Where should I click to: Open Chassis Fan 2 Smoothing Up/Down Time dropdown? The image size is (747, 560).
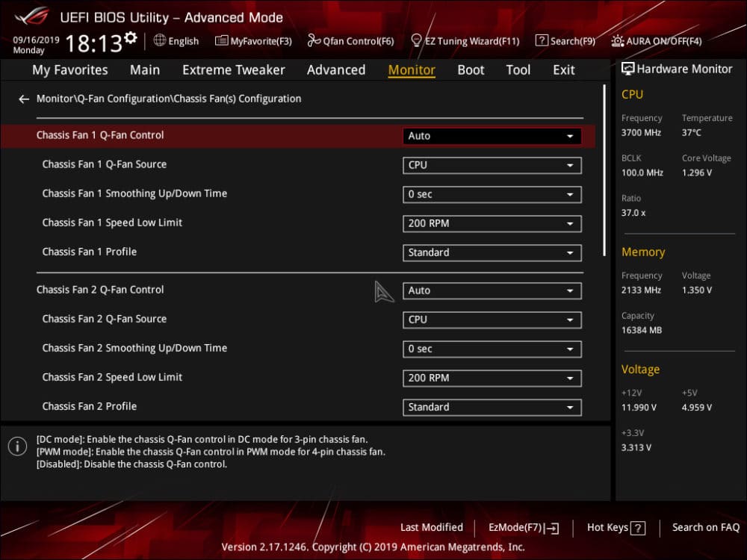click(x=492, y=349)
